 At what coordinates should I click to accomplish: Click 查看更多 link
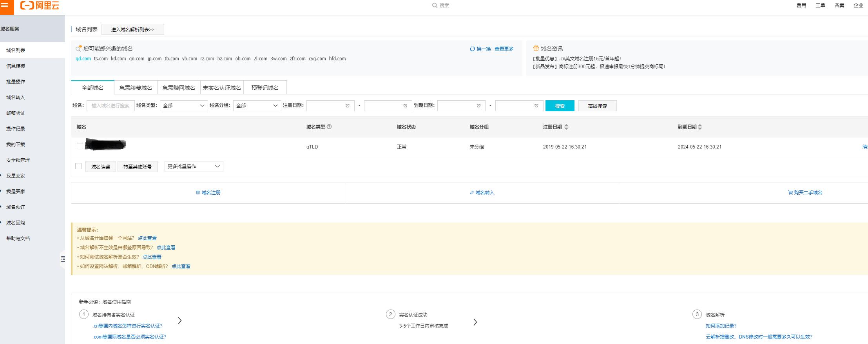click(504, 49)
